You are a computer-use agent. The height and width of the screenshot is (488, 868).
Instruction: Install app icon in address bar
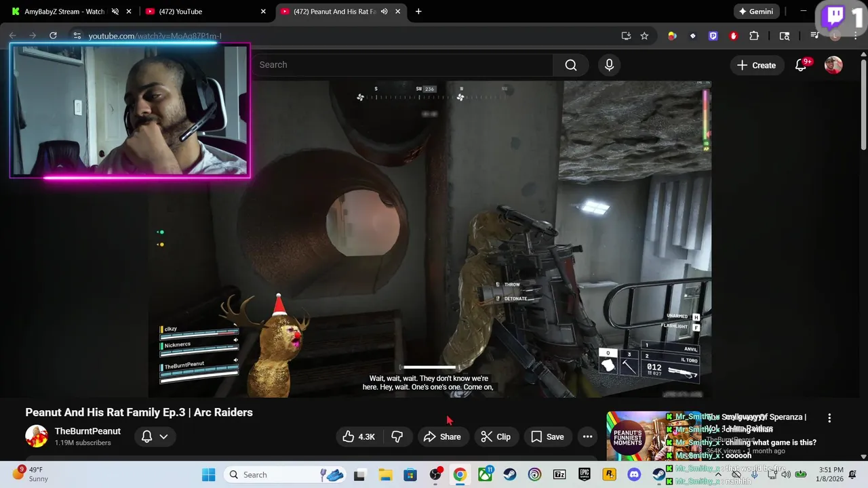626,36
